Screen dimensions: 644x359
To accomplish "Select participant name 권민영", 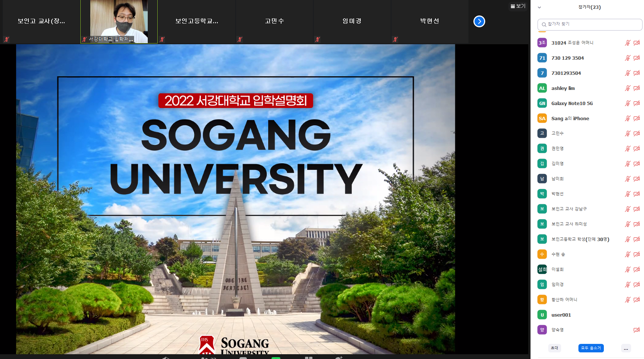I will click(x=557, y=149).
